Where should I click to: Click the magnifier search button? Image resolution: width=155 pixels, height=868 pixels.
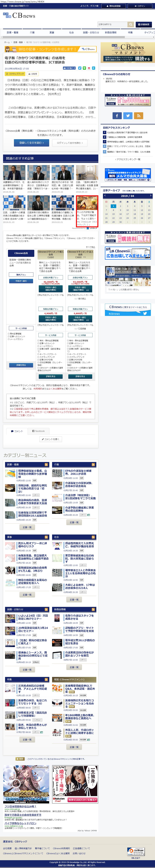point(131,25)
